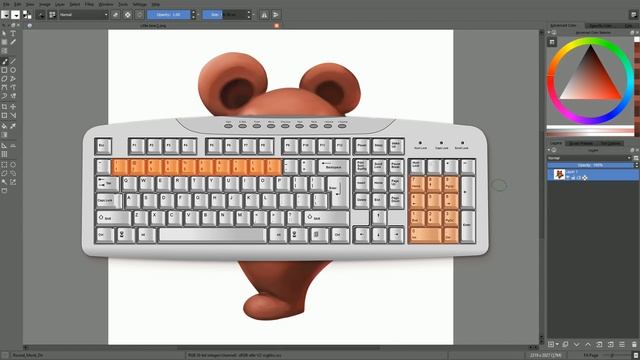
Task: Select the Freehand Path tool
Action: (x=13, y=87)
